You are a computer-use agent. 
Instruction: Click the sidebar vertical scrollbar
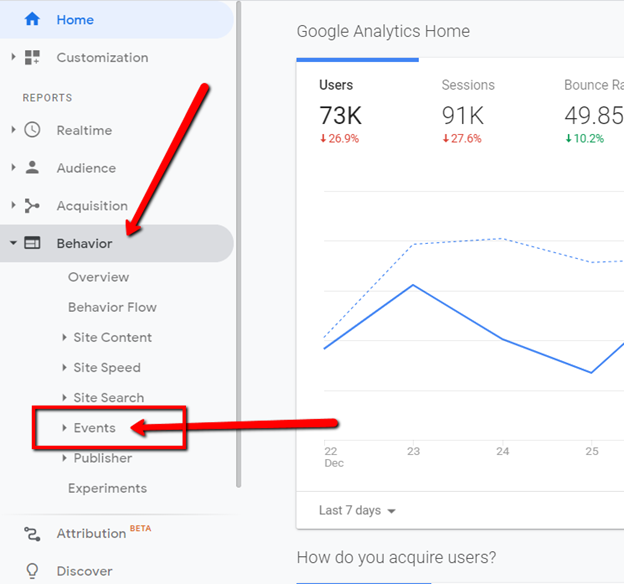coord(238,244)
